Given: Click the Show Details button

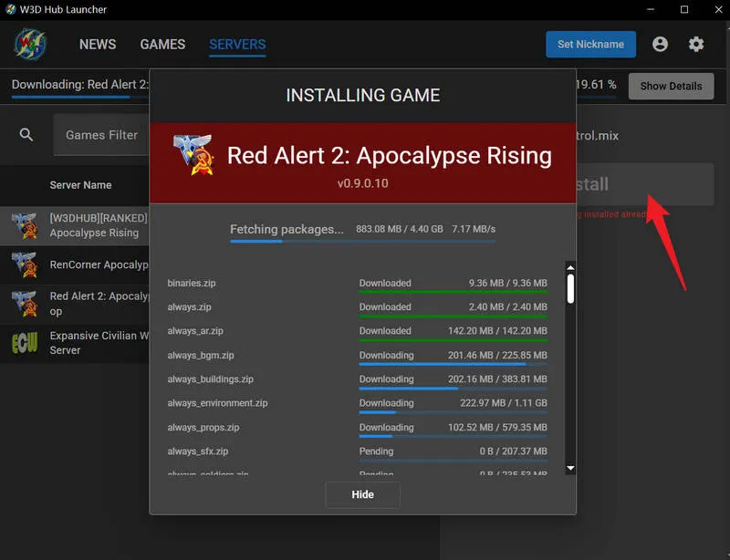Looking at the screenshot, I should 671,86.
